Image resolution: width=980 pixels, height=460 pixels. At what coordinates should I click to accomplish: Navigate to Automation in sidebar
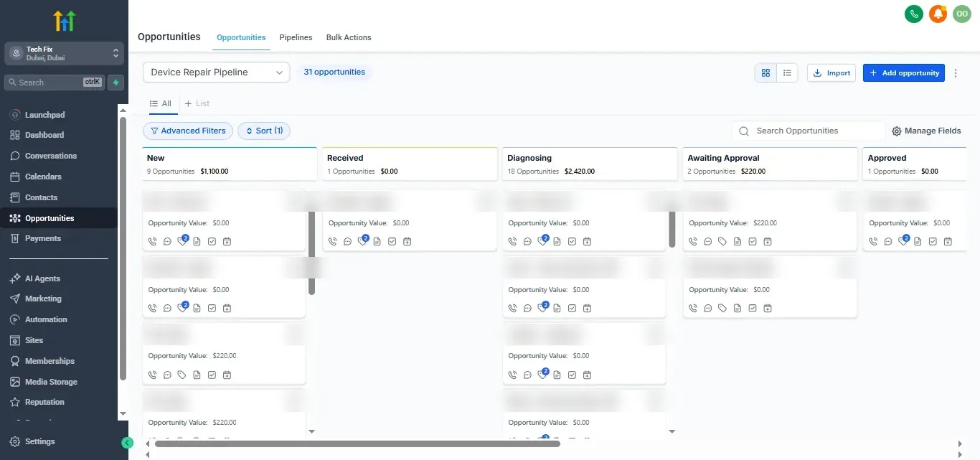pyautogui.click(x=46, y=319)
